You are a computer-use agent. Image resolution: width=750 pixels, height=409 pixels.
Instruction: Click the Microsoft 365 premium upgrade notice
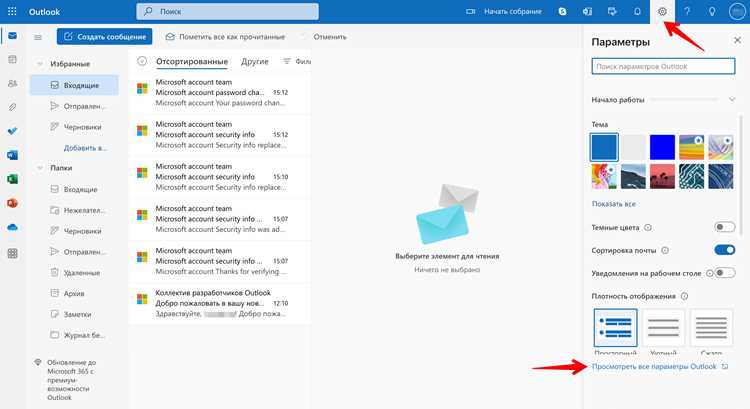[x=69, y=380]
